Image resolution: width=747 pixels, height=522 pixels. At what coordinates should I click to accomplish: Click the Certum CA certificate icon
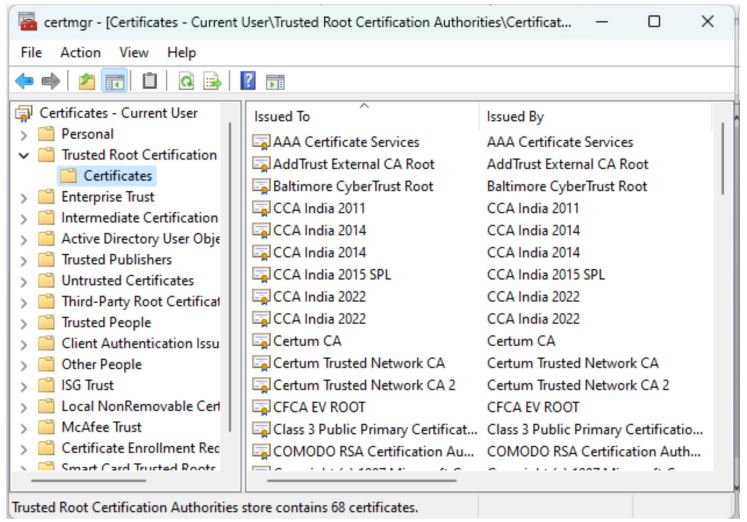click(261, 341)
